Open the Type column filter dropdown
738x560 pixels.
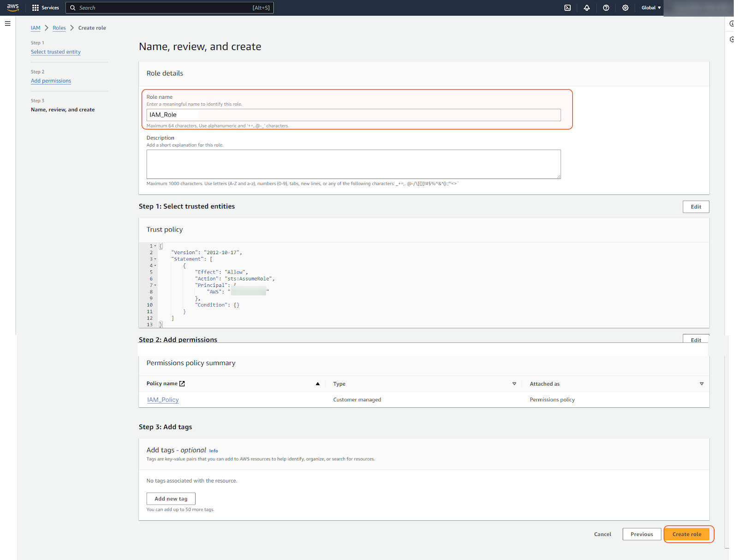[x=514, y=384]
